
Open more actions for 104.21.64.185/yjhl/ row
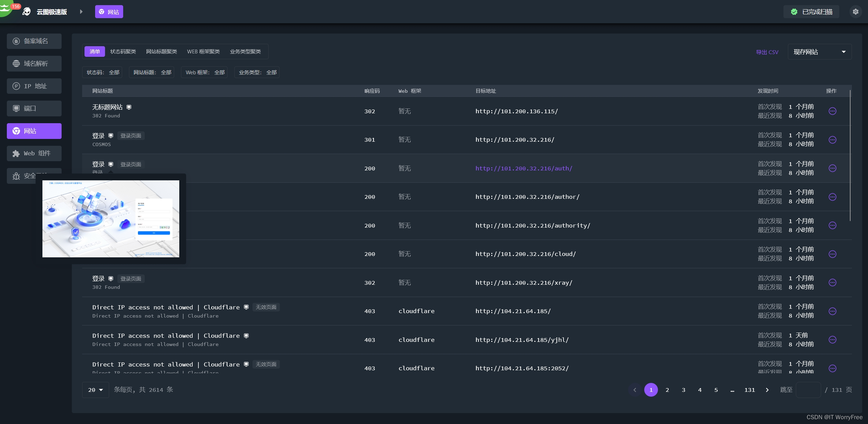click(832, 340)
